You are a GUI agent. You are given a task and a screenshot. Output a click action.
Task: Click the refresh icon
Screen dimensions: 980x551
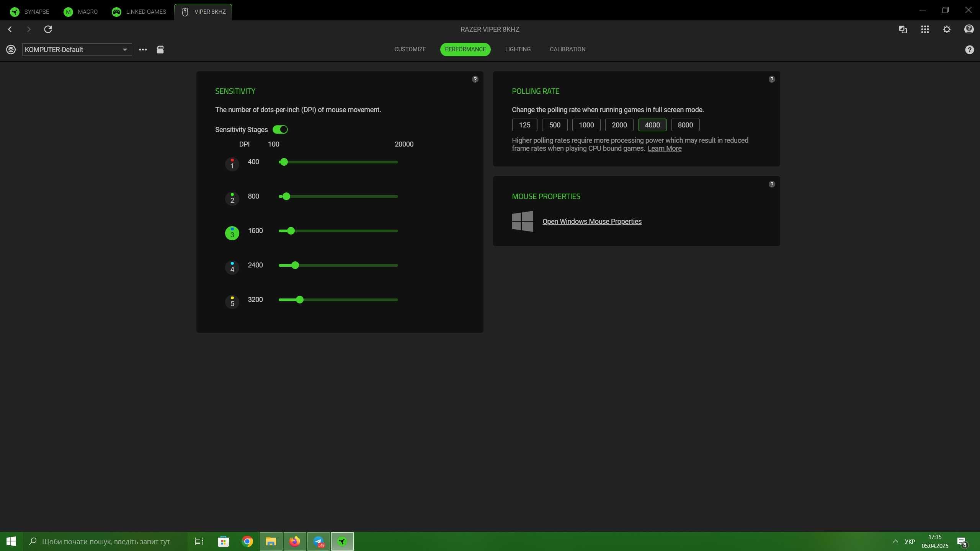(48, 29)
